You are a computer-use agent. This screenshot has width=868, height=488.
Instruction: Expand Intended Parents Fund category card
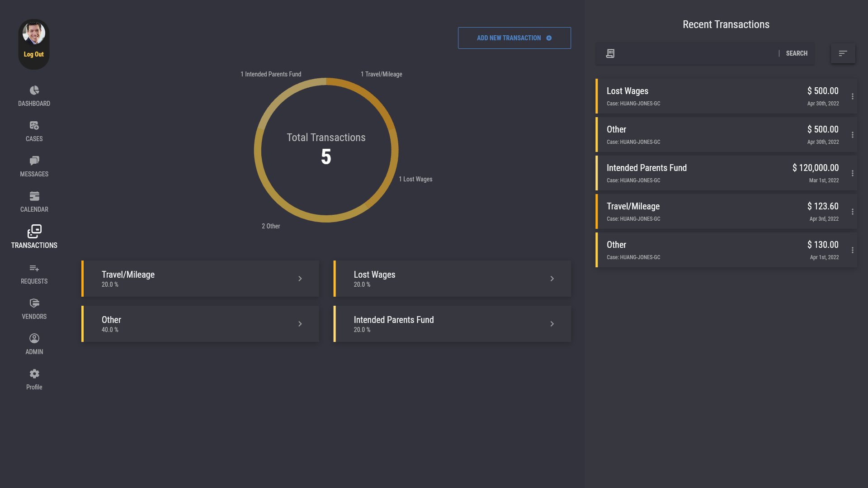(452, 324)
